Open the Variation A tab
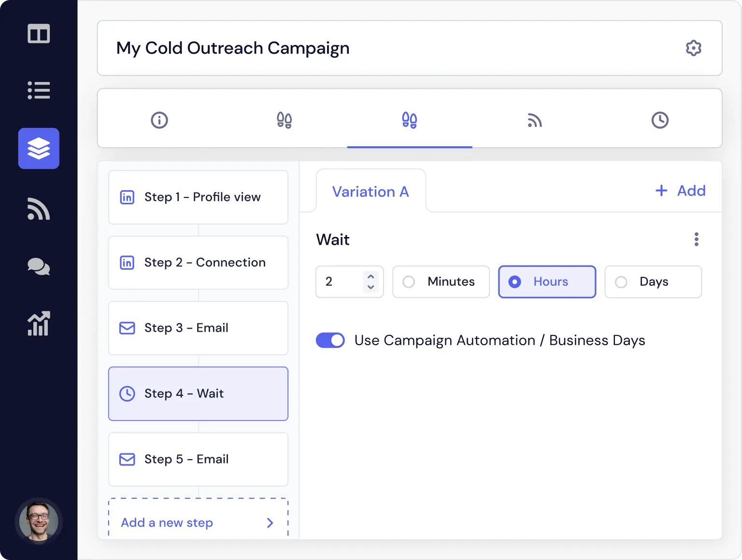Image resolution: width=742 pixels, height=560 pixels. tap(371, 192)
